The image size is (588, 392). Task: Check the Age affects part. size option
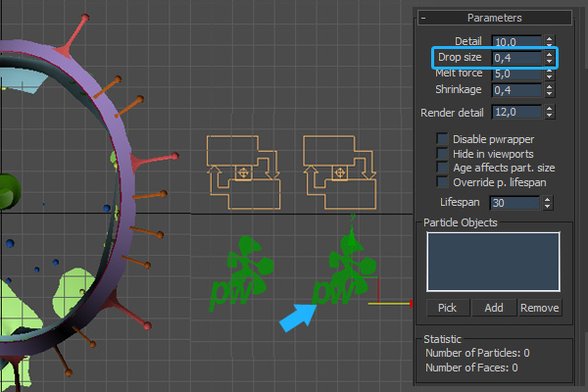coord(443,168)
